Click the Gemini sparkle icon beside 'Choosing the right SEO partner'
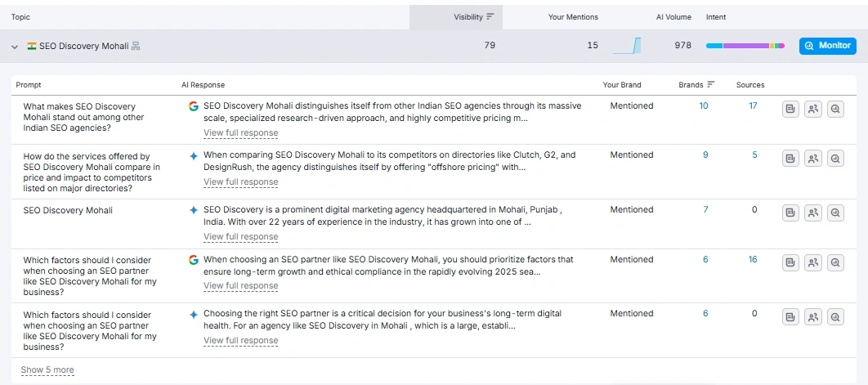 [193, 314]
